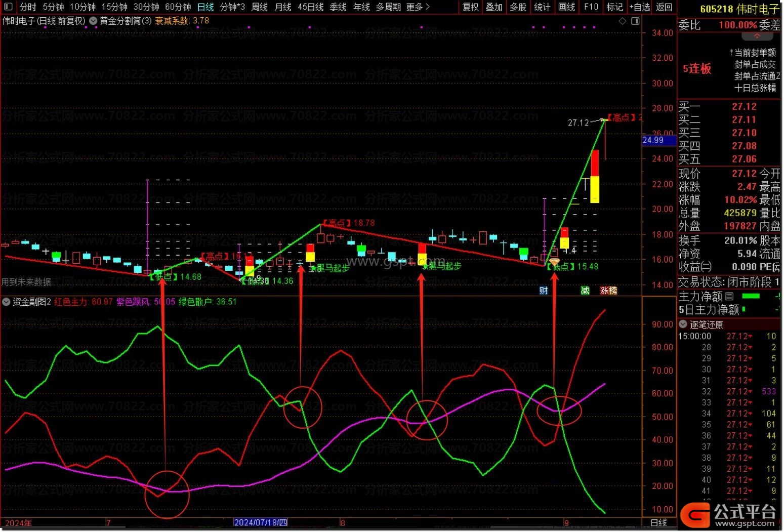The width and height of the screenshot is (784, 532).
Task: Click the diamond icon at chart top-right
Action: pos(623,21)
